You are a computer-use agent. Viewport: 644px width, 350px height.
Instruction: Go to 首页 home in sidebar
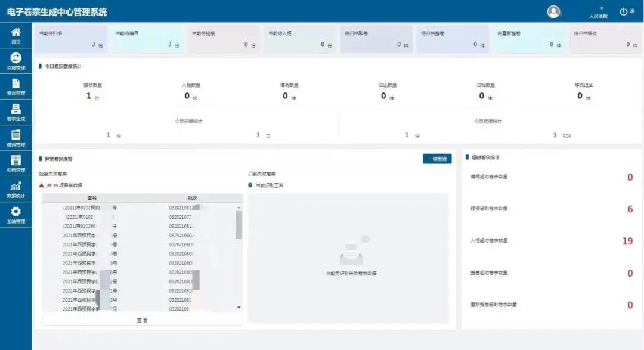pyautogui.click(x=16, y=35)
